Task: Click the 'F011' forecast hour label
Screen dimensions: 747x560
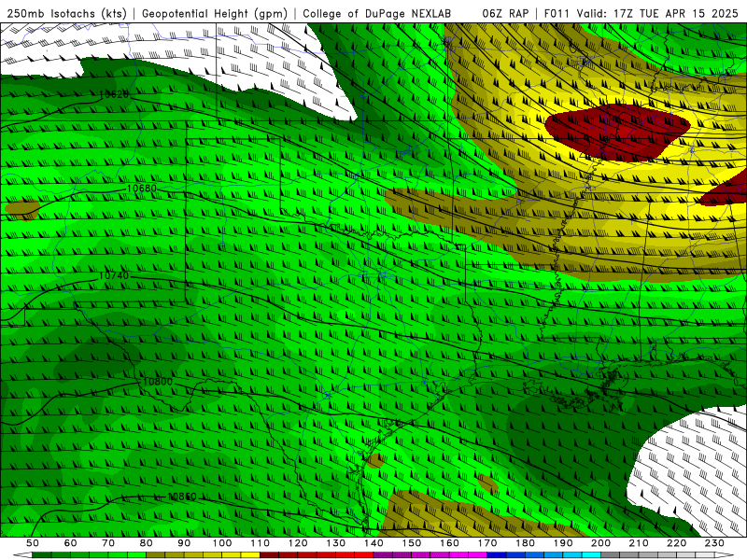Action: click(557, 13)
